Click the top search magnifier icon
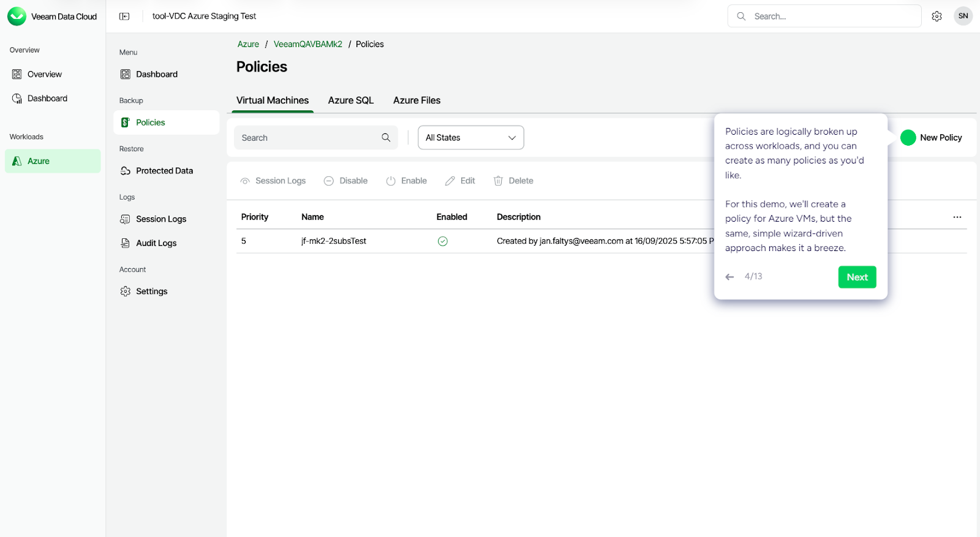Viewport: 980px width, 537px height. tap(741, 17)
